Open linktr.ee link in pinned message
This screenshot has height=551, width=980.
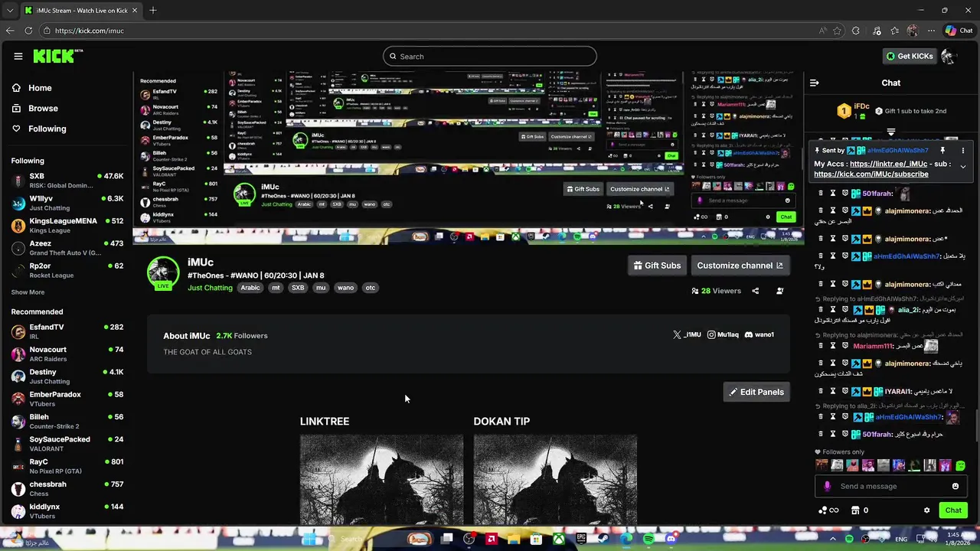(x=888, y=164)
